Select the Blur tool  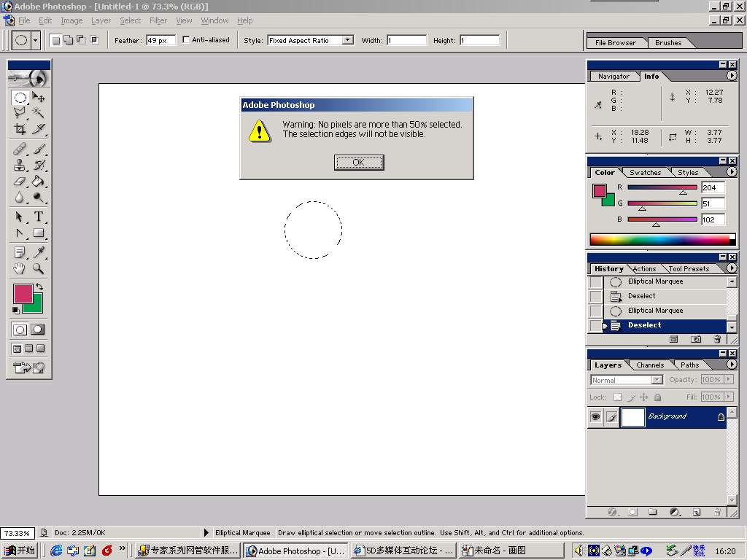coord(20,197)
